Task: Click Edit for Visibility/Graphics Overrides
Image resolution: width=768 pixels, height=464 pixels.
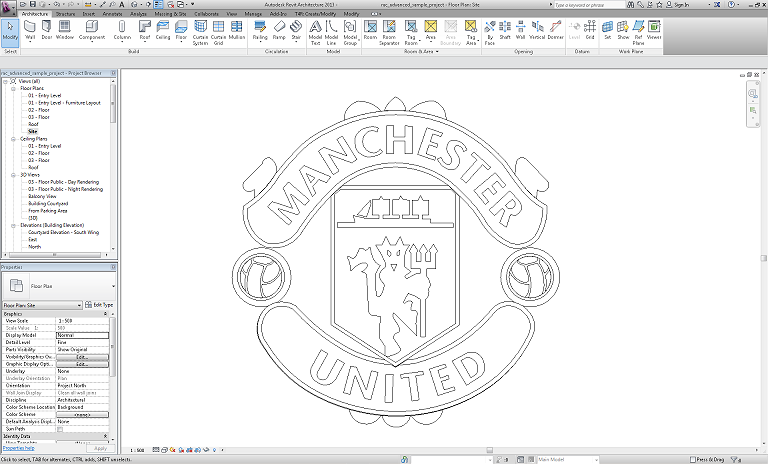Action: pos(82,357)
